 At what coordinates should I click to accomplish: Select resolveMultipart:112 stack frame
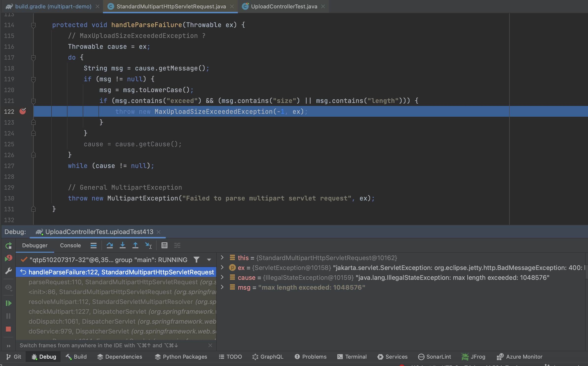(x=116, y=302)
